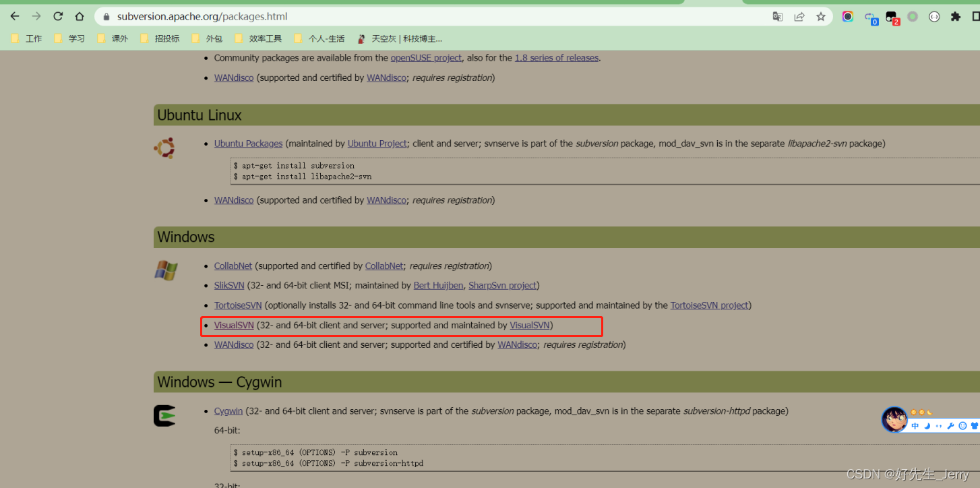Open the 课外 bookmarks folder

tap(113, 38)
